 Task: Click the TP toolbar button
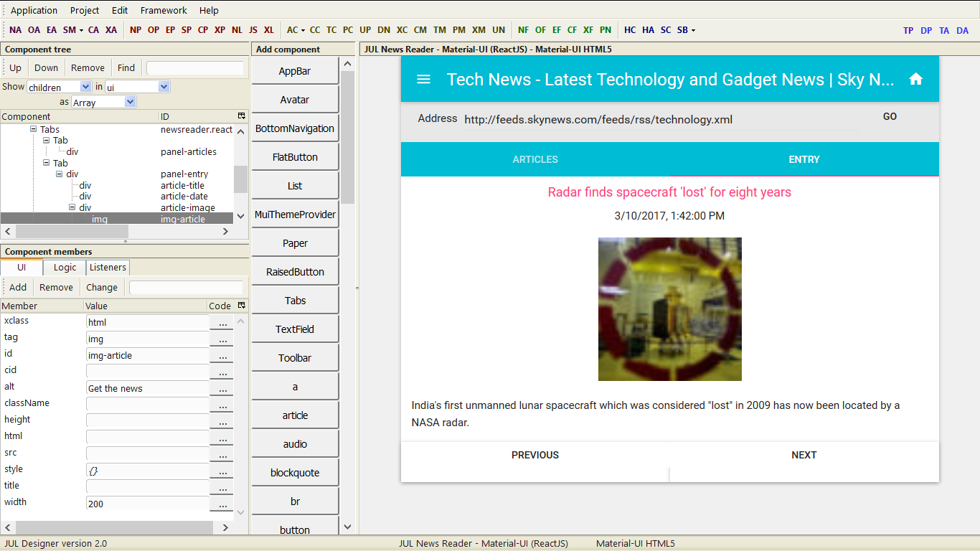click(908, 31)
